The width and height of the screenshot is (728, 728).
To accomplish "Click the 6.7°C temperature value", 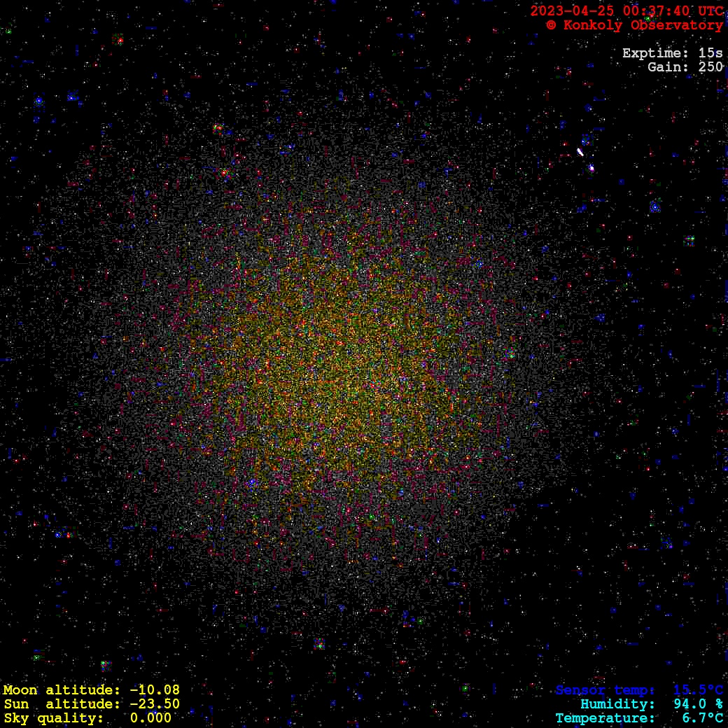I will point(702,718).
